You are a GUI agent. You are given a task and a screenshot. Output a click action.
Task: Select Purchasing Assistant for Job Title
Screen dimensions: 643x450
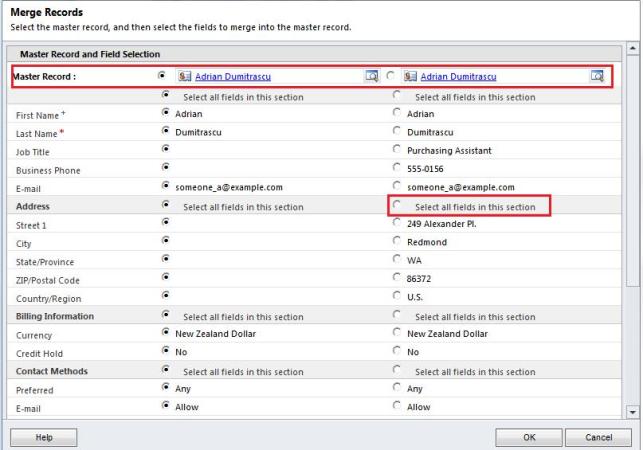(x=397, y=148)
